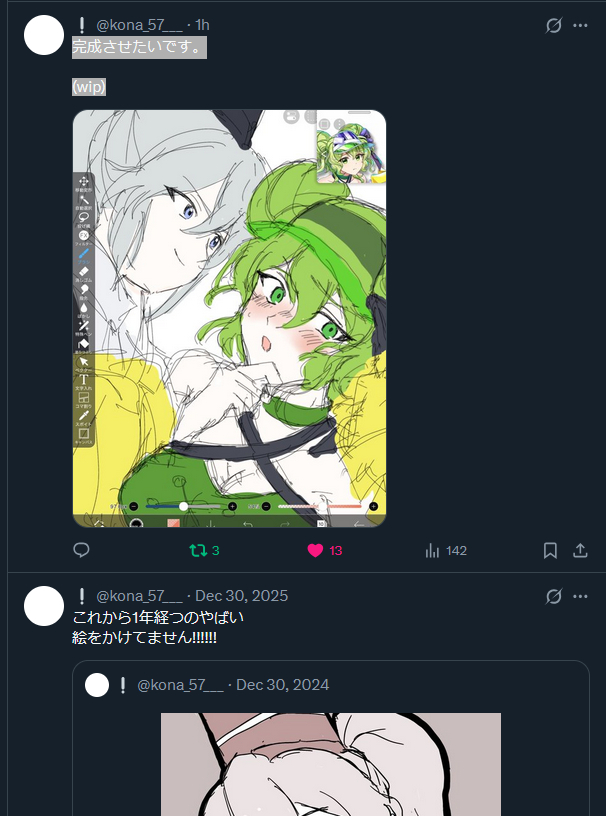Reply to the 完成させたいです post
Screen dimensions: 606x816
(x=82, y=550)
